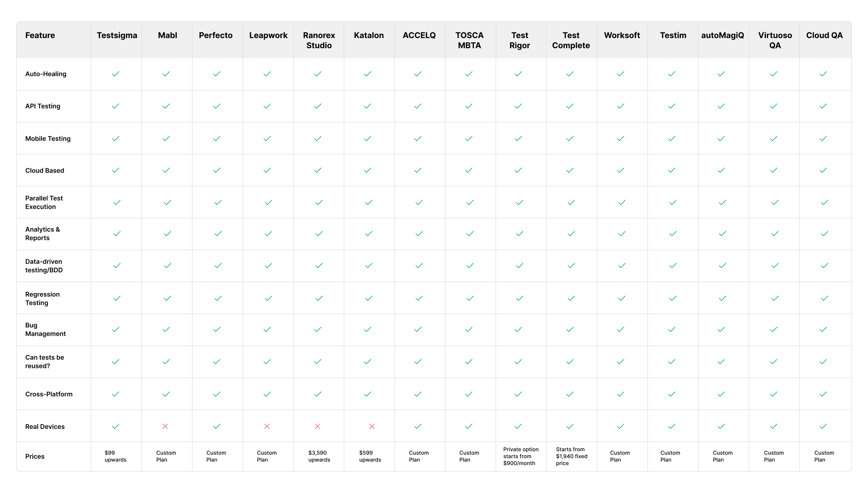Click the Ranorex Studio column header
This screenshot has width=868, height=493.
(319, 40)
